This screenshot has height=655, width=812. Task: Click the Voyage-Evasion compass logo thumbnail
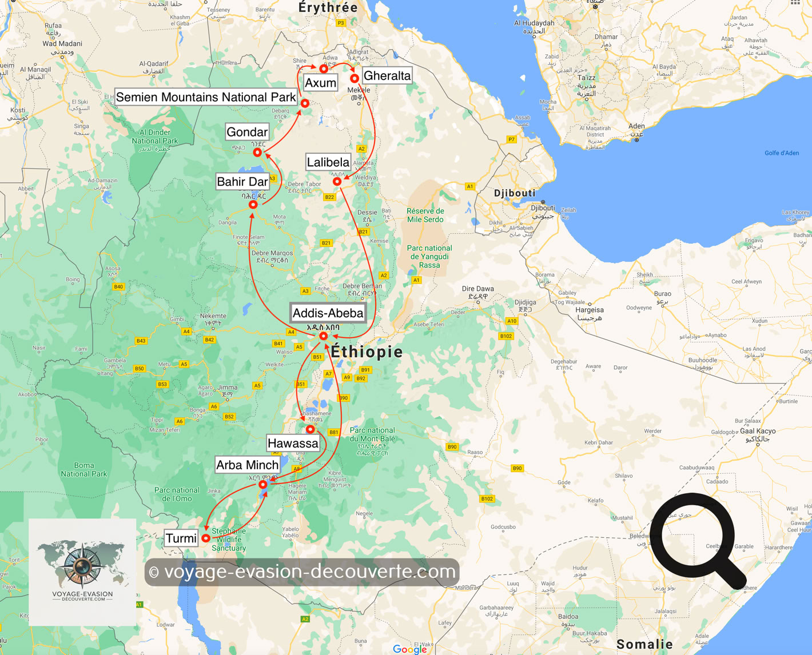tap(82, 572)
